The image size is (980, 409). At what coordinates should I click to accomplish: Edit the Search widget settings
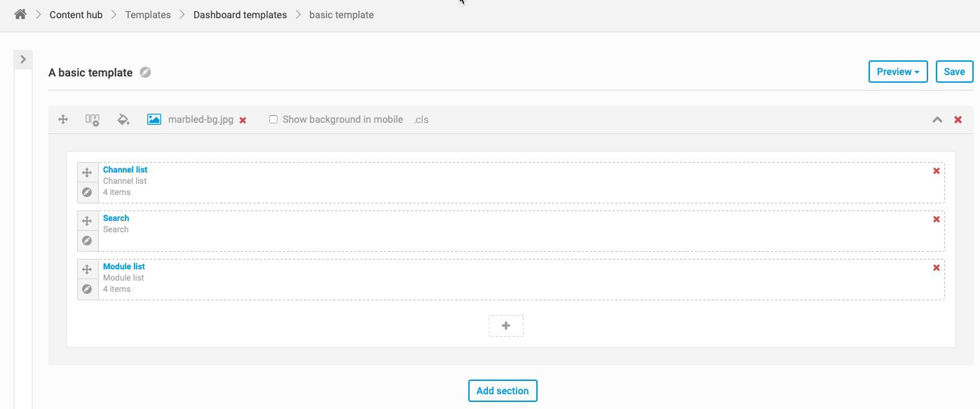point(88,241)
